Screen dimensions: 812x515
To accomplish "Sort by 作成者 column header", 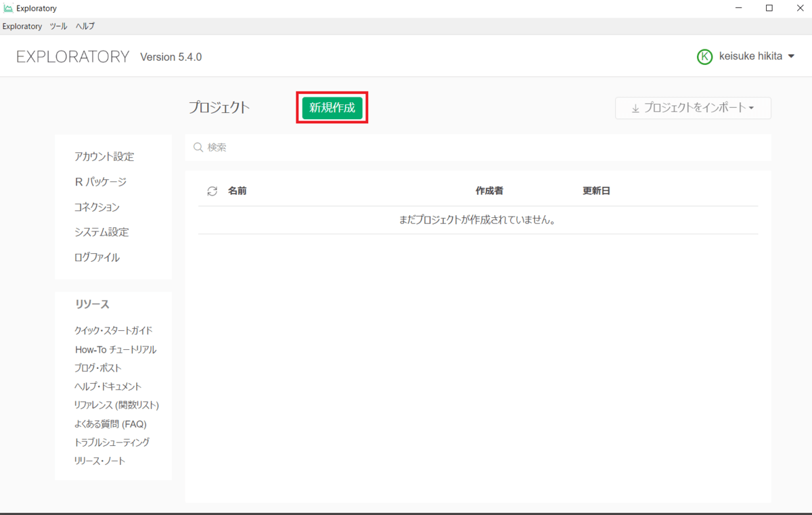I will [x=489, y=191].
